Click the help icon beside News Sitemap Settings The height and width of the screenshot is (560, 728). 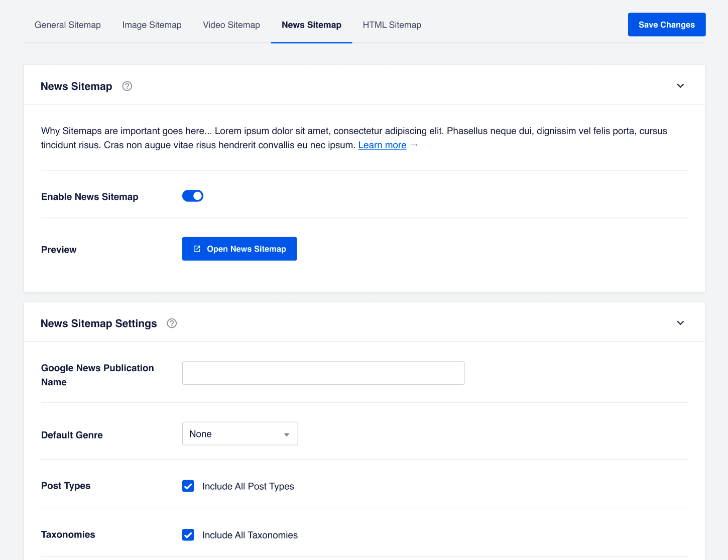[172, 323]
